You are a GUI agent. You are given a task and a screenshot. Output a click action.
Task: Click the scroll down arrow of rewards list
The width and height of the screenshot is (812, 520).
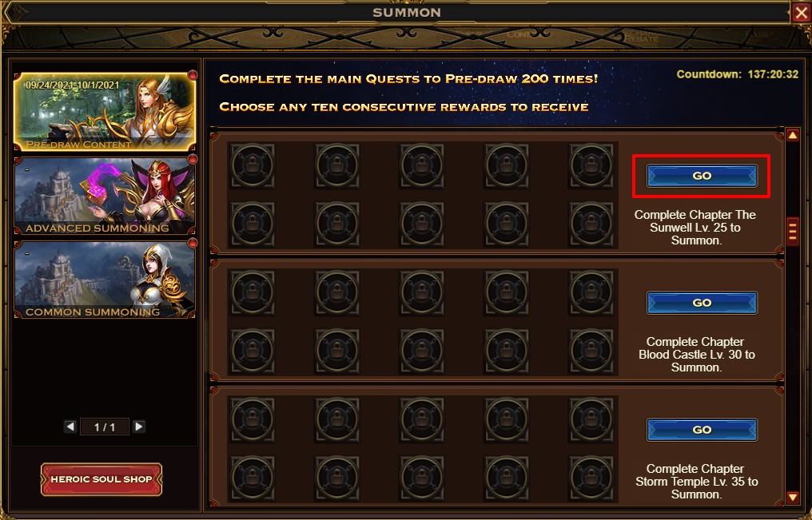(792, 498)
